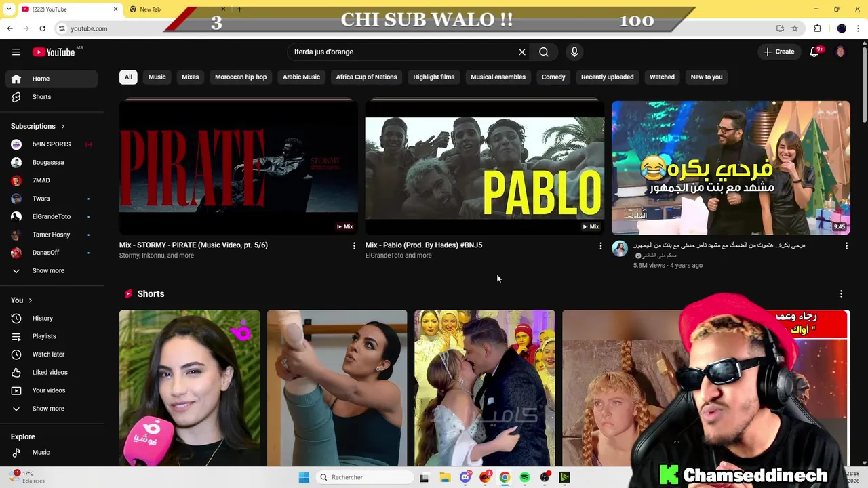The image size is (868, 488).
Task: Open the Chrome extensions puzzle icon
Action: click(x=817, y=28)
